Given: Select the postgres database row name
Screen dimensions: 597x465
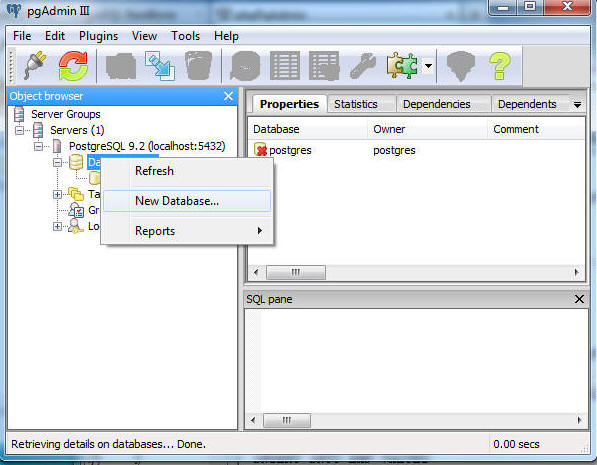Looking at the screenshot, I should point(290,150).
